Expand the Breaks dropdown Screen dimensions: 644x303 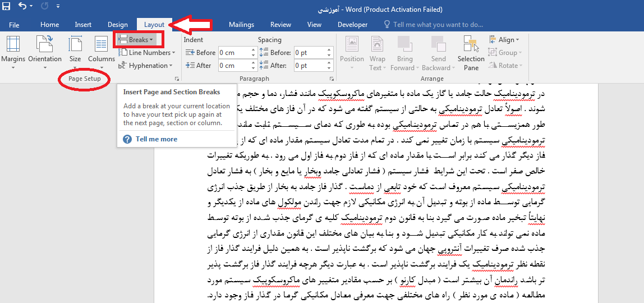[x=139, y=40]
